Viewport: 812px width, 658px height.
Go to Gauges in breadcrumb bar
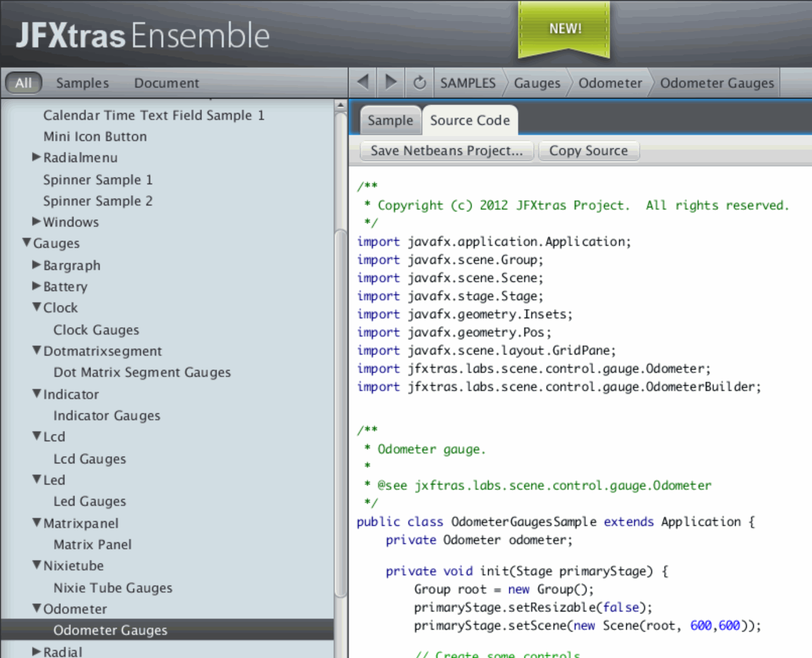click(537, 83)
